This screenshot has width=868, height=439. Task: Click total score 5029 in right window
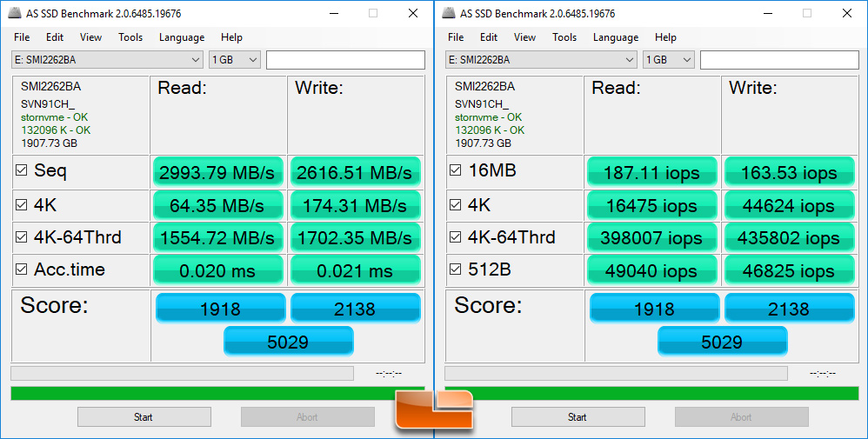pyautogui.click(x=722, y=341)
